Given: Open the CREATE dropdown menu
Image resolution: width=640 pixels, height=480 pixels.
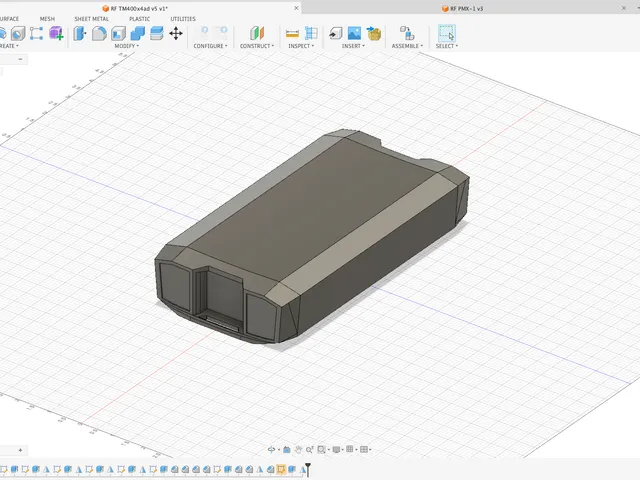Looking at the screenshot, I should pyautogui.click(x=9, y=46).
